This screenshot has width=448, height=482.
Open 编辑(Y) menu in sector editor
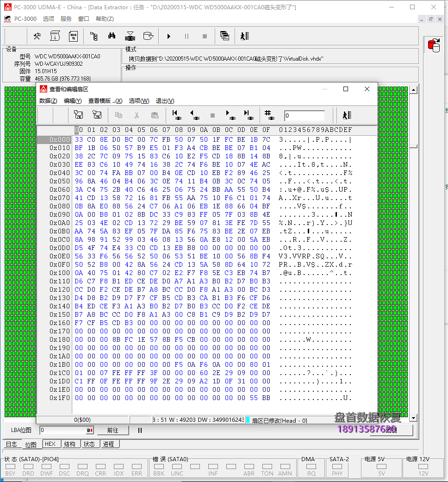click(73, 101)
